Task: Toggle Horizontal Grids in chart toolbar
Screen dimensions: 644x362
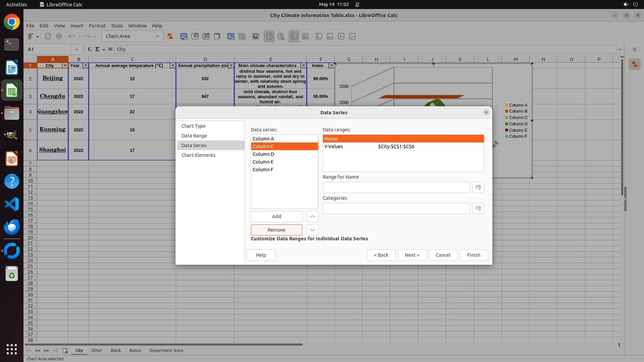Action: coord(294,36)
